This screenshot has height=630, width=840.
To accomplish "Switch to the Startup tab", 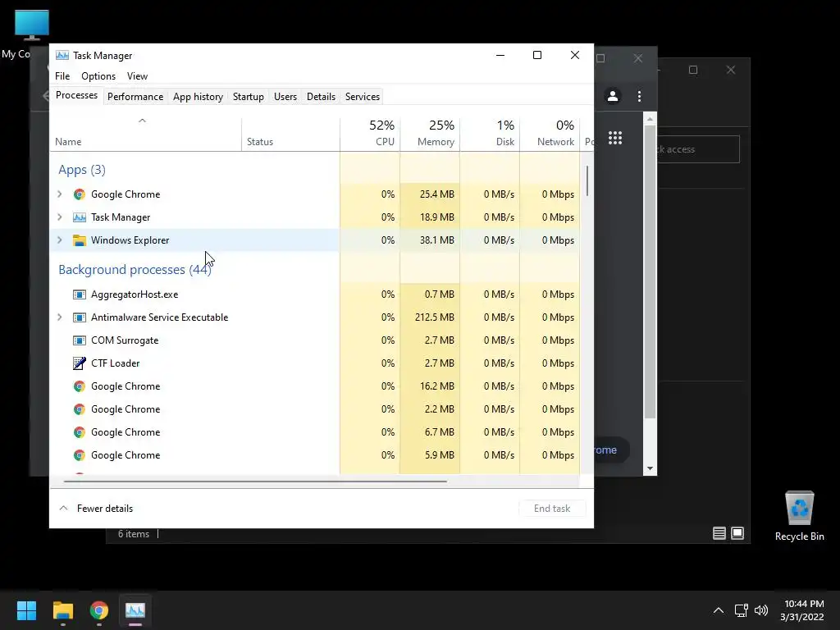I will click(248, 97).
